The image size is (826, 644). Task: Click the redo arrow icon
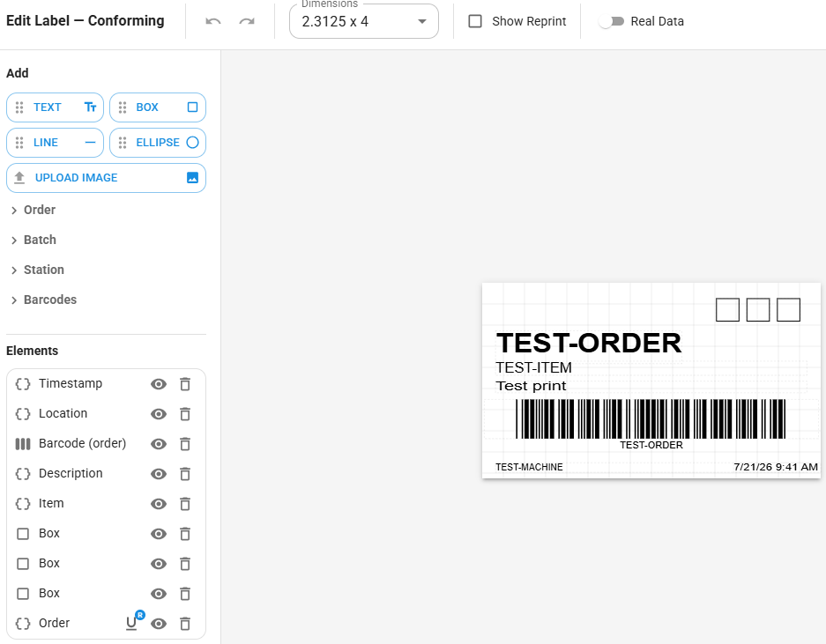tap(247, 22)
